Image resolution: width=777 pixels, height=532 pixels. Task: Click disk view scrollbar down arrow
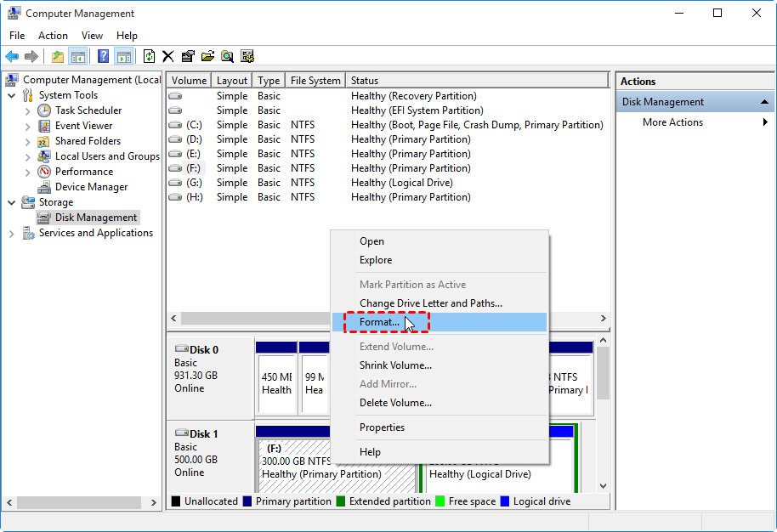tap(603, 486)
